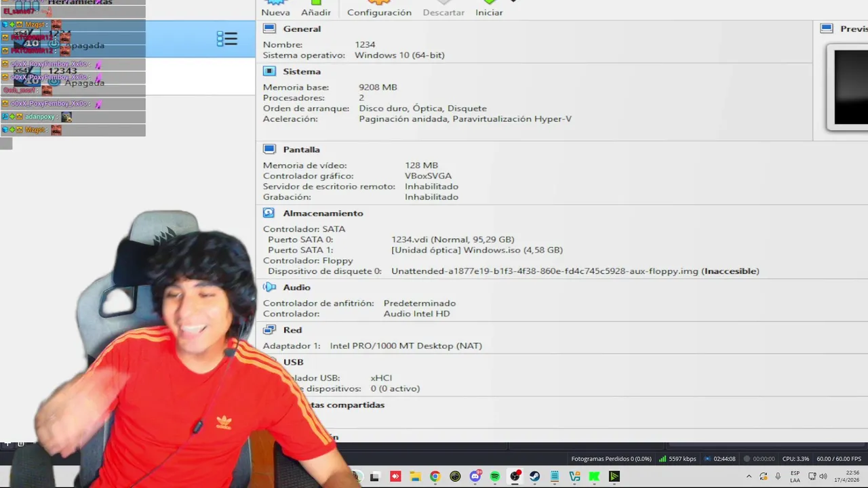
Task: Click the Red section network icon
Action: [269, 329]
